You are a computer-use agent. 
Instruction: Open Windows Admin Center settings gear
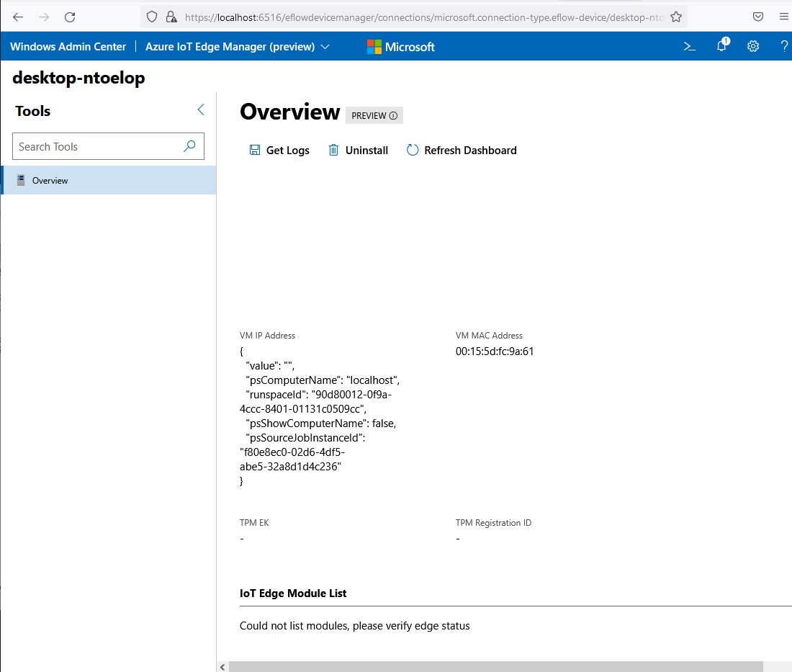753,46
